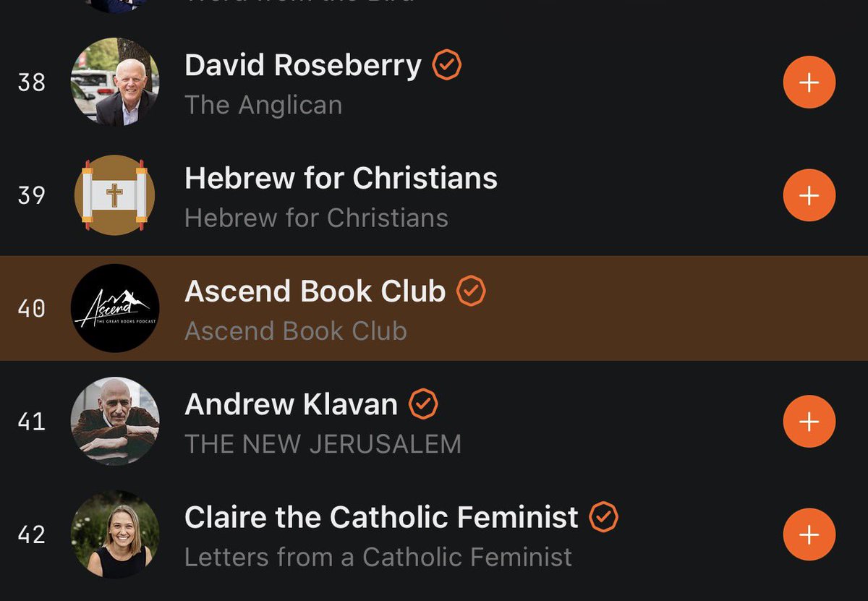Tap plus button beside Hebrew for Christians
The width and height of the screenshot is (868, 601).
pyautogui.click(x=809, y=195)
